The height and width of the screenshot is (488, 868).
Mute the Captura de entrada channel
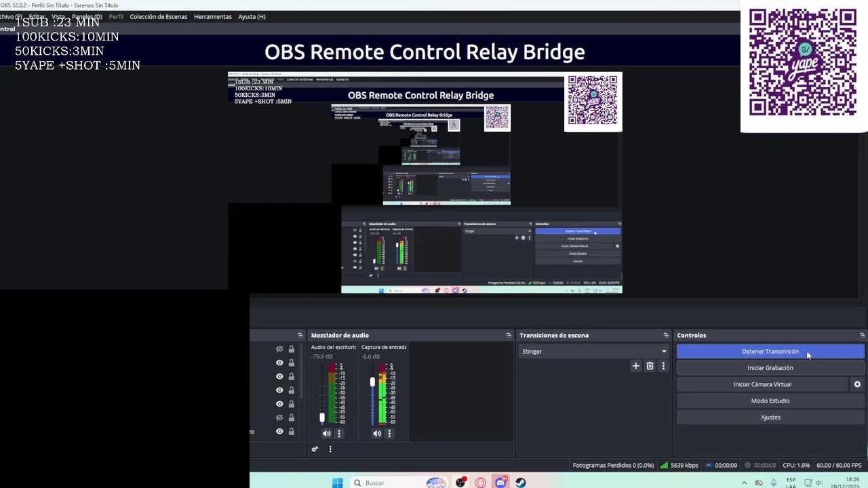(x=377, y=434)
